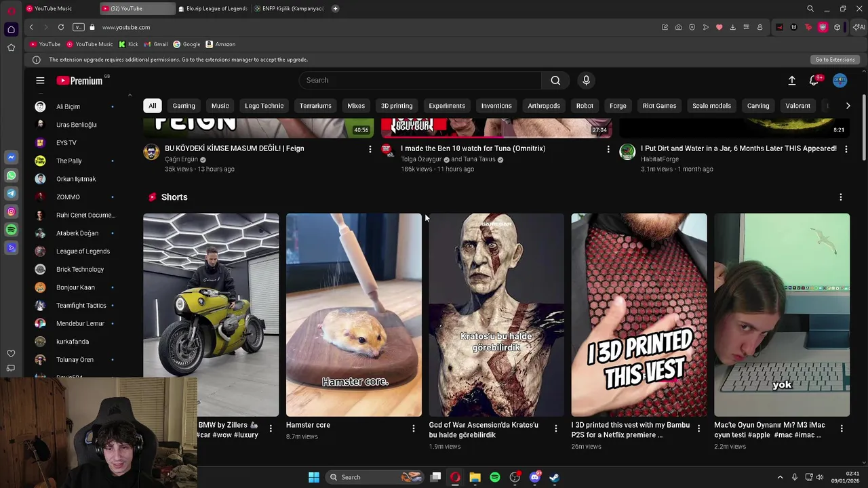Go back with browser back arrow

coord(31,27)
